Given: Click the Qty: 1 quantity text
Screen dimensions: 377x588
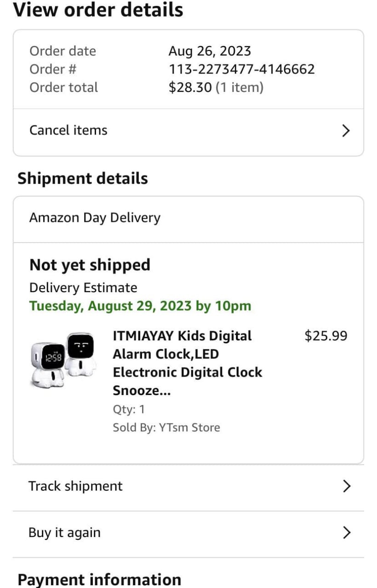Looking at the screenshot, I should [x=129, y=409].
